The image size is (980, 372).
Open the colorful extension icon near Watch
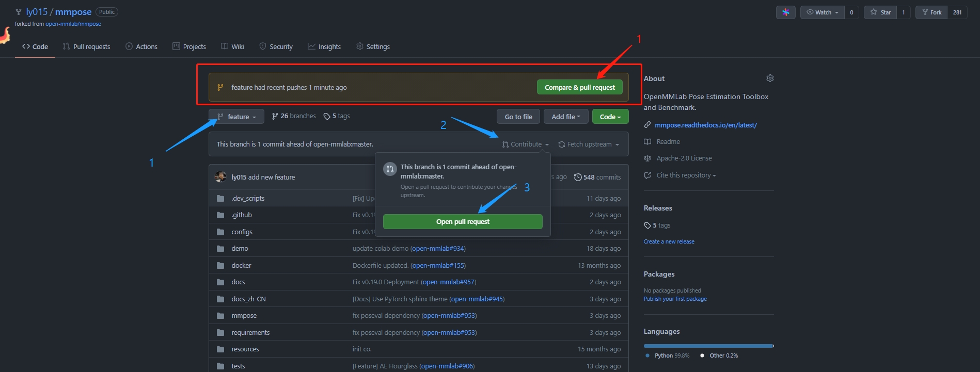[x=785, y=12]
